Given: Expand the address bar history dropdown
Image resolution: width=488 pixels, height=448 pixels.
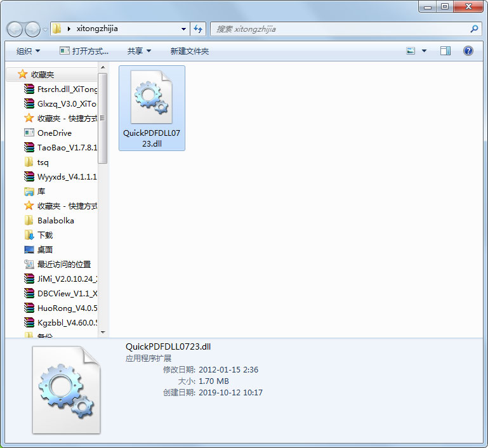Looking at the screenshot, I should [x=184, y=29].
